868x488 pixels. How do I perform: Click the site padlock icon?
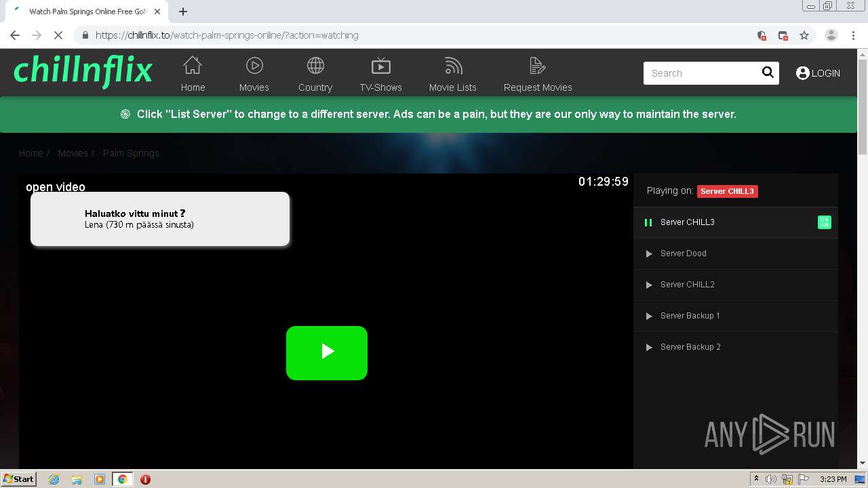point(85,35)
